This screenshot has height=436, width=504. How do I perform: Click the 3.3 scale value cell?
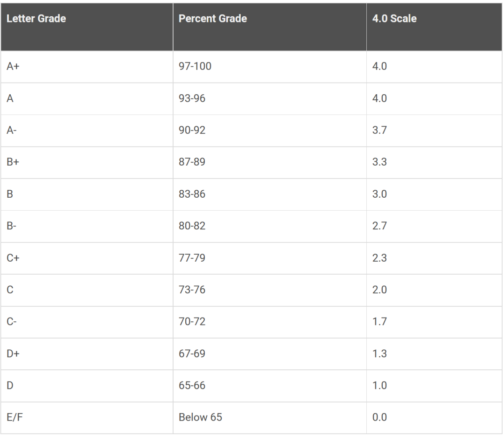click(x=434, y=163)
